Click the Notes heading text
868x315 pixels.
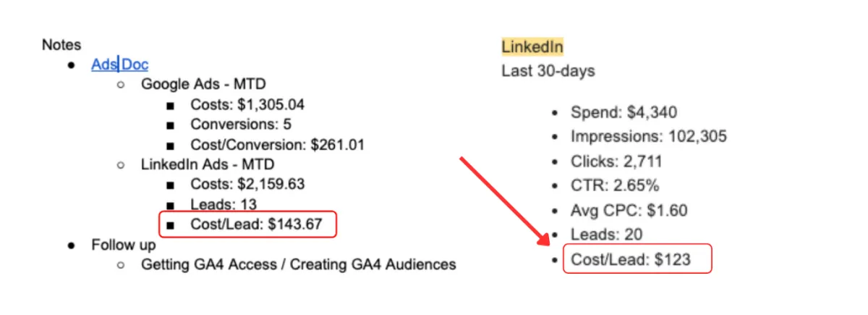61,45
